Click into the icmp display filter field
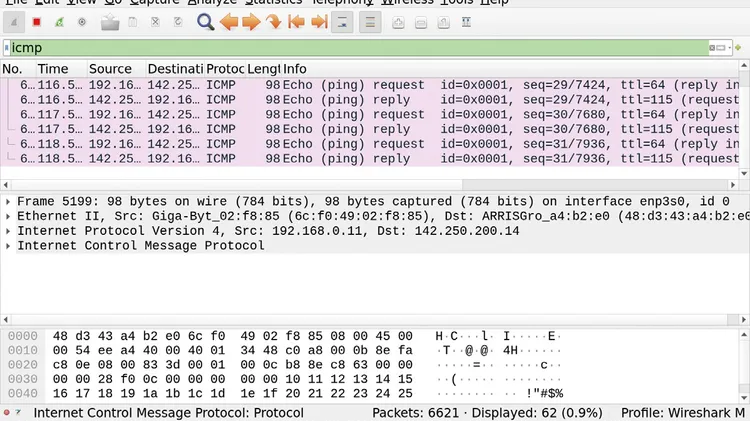This screenshot has width=750, height=421. [359, 48]
